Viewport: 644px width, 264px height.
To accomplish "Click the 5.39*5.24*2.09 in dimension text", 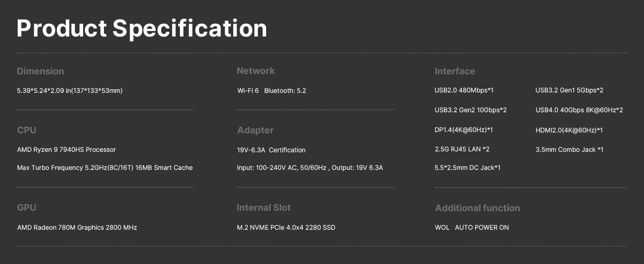I will tap(70, 91).
